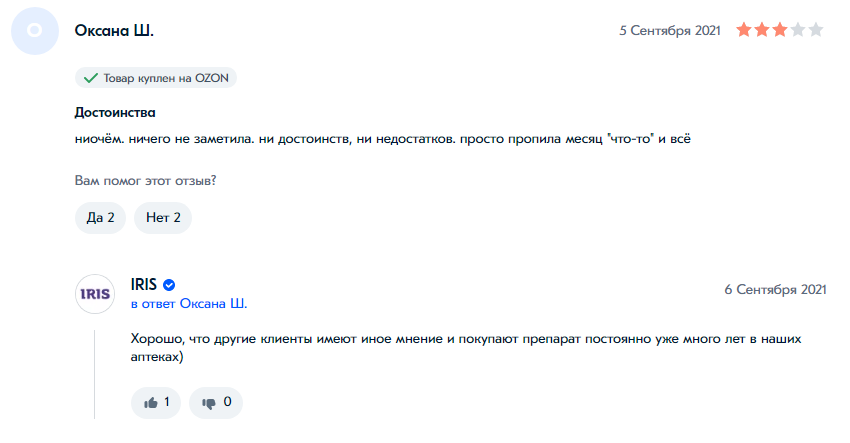850x443 pixels.
Task: Click the fourth gray rating star
Action: pos(798,31)
